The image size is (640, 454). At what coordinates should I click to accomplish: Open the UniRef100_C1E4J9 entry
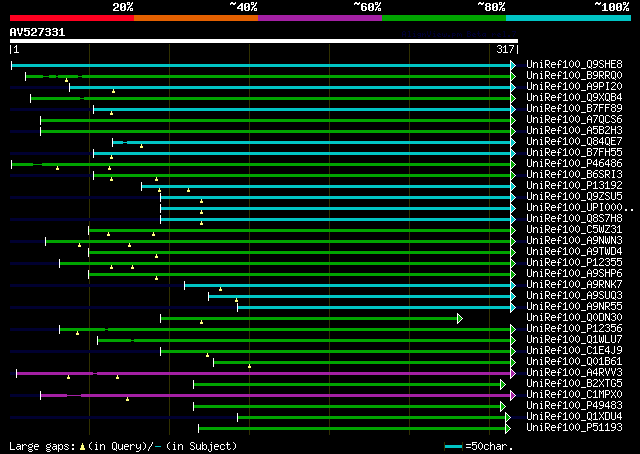[x=574, y=351]
